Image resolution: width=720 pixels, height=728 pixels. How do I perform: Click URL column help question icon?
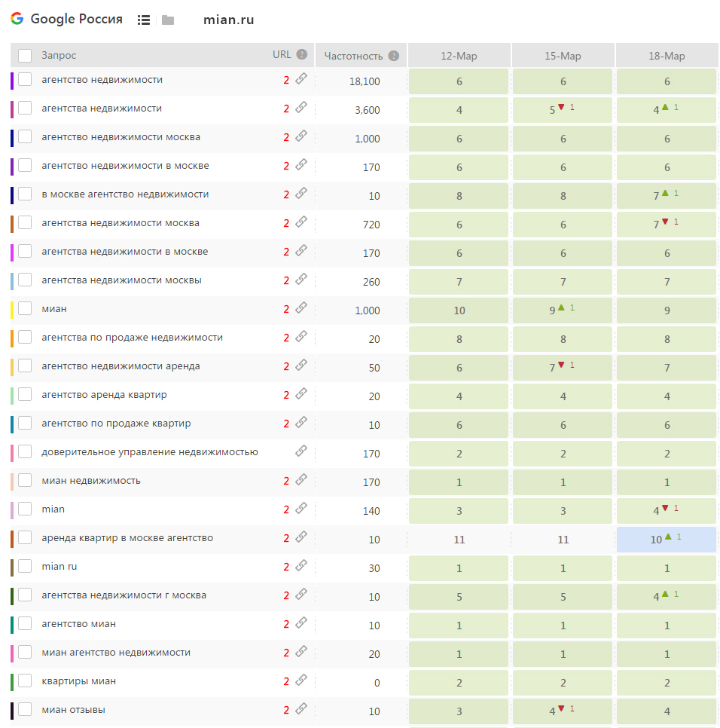tap(302, 54)
